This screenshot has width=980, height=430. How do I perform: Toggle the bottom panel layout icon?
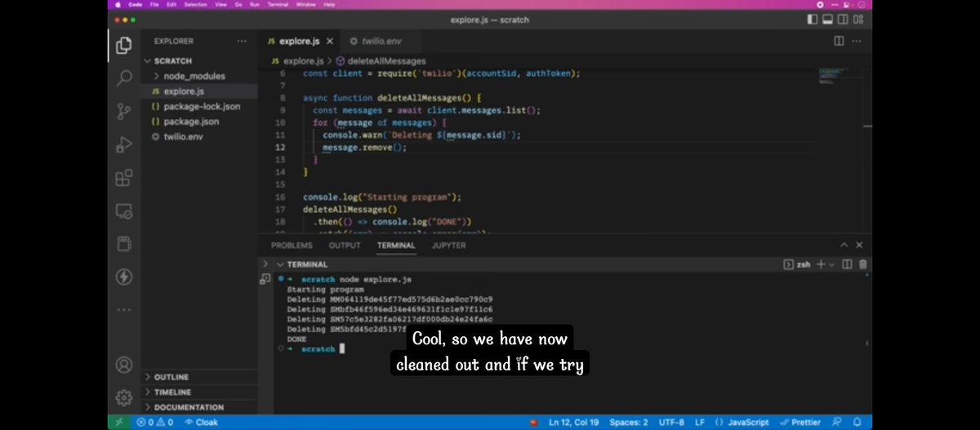point(829,19)
